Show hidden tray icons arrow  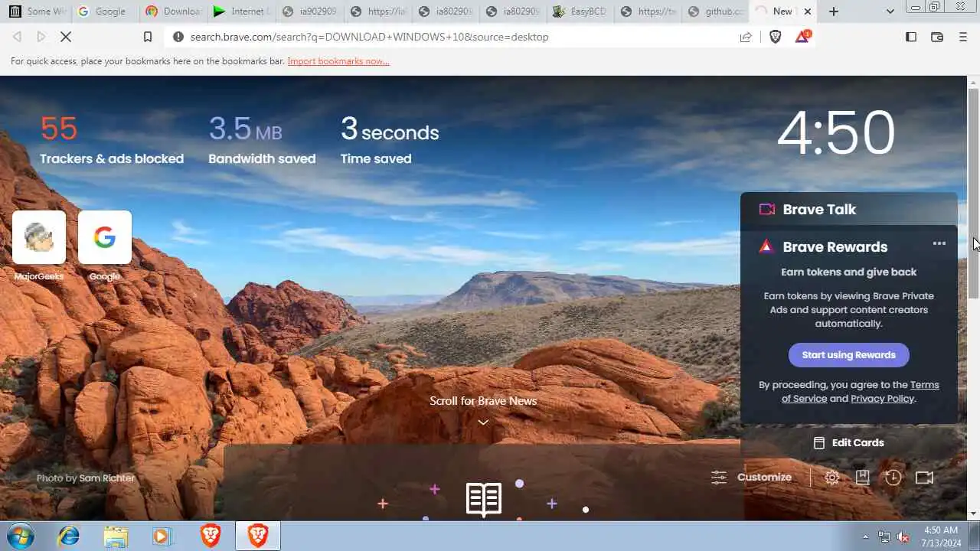click(x=866, y=536)
